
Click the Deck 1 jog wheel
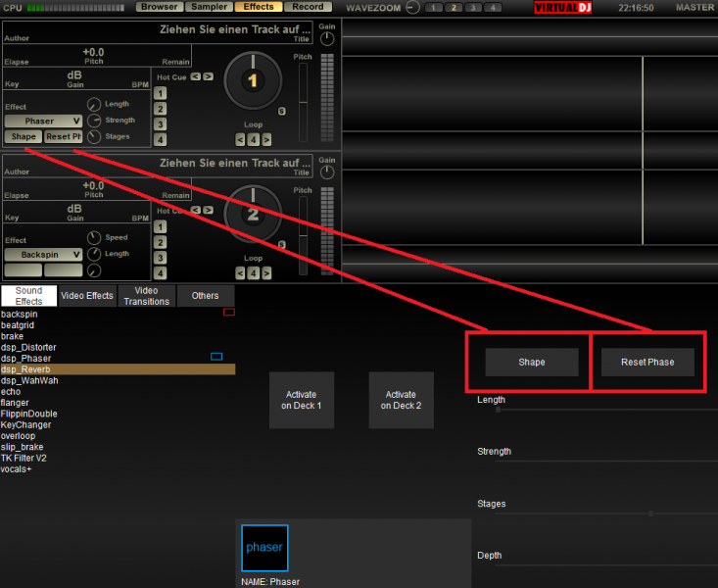tap(253, 80)
